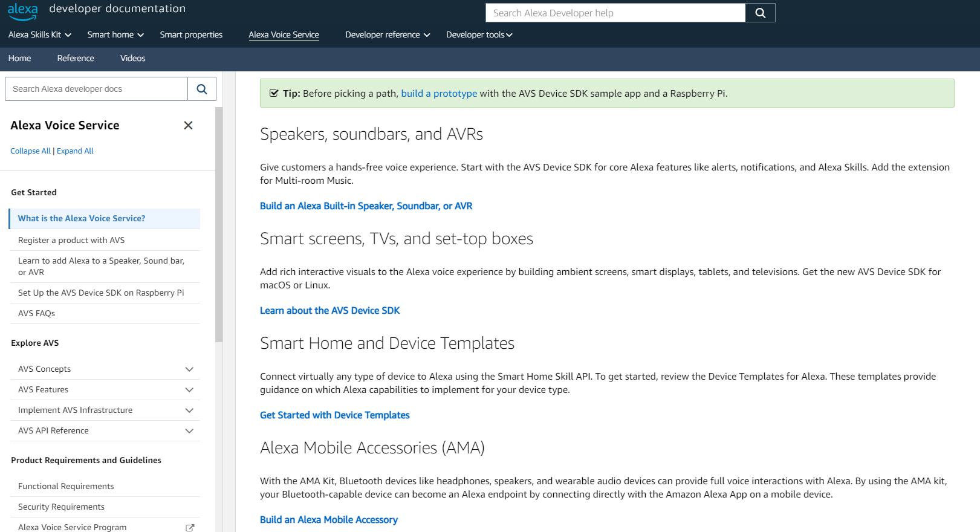Click the Search Alexa Developer help field
Screen dimensions: 980x532
(x=615, y=13)
